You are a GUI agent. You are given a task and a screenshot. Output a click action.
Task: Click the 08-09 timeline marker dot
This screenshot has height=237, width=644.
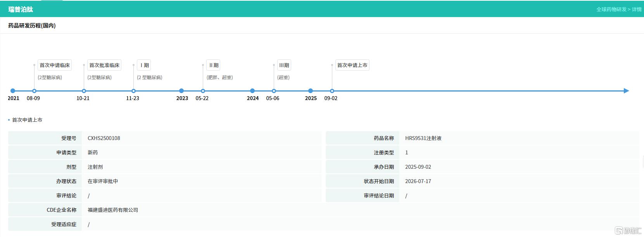tap(34, 91)
